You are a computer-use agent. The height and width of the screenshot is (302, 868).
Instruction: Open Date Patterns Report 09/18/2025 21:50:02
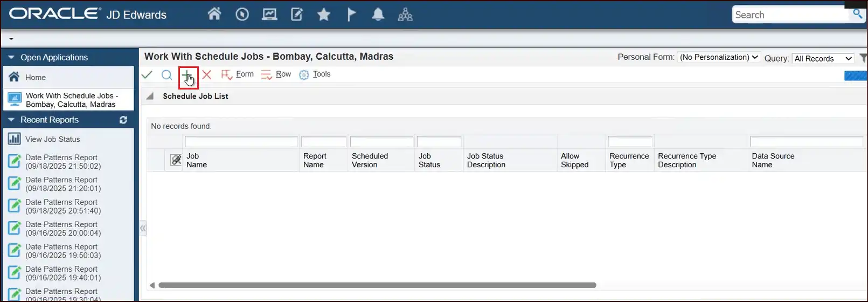63,162
